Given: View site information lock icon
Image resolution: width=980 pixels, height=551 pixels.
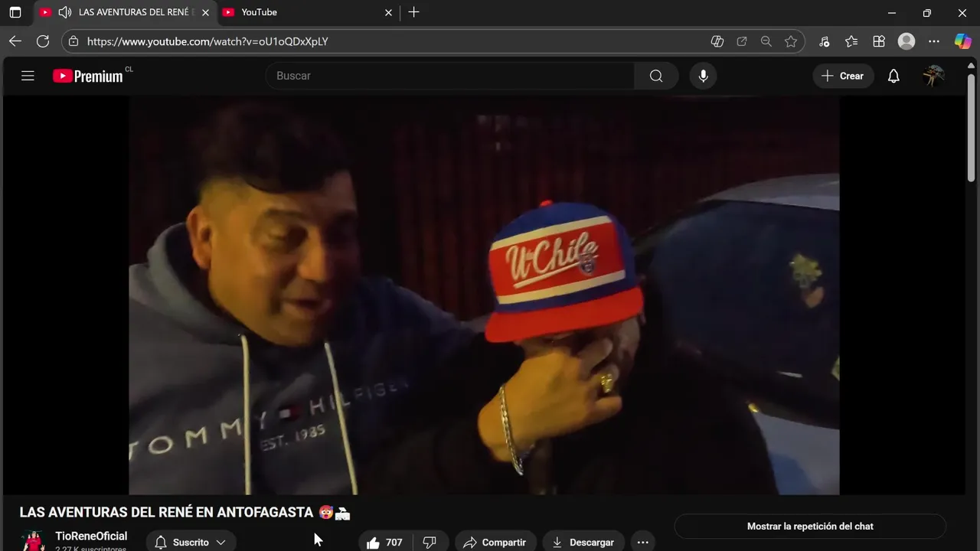Looking at the screenshot, I should pyautogui.click(x=73, y=41).
